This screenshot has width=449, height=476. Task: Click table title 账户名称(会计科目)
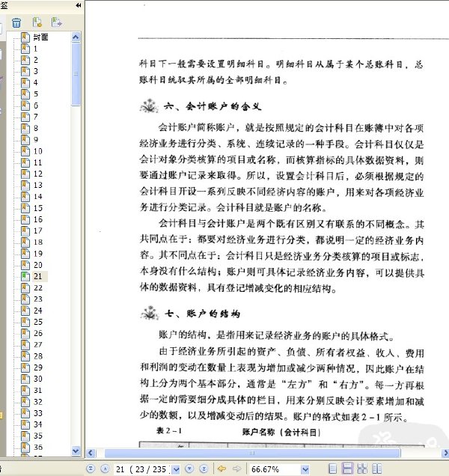(x=281, y=432)
